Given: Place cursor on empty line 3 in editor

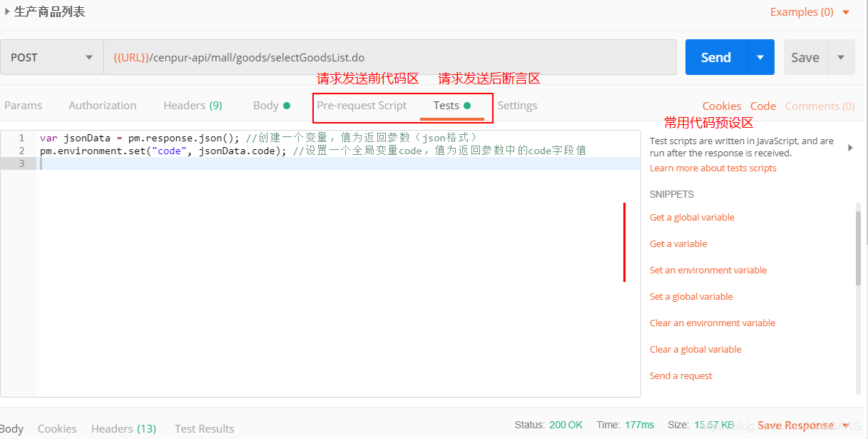Looking at the screenshot, I should 339,163.
